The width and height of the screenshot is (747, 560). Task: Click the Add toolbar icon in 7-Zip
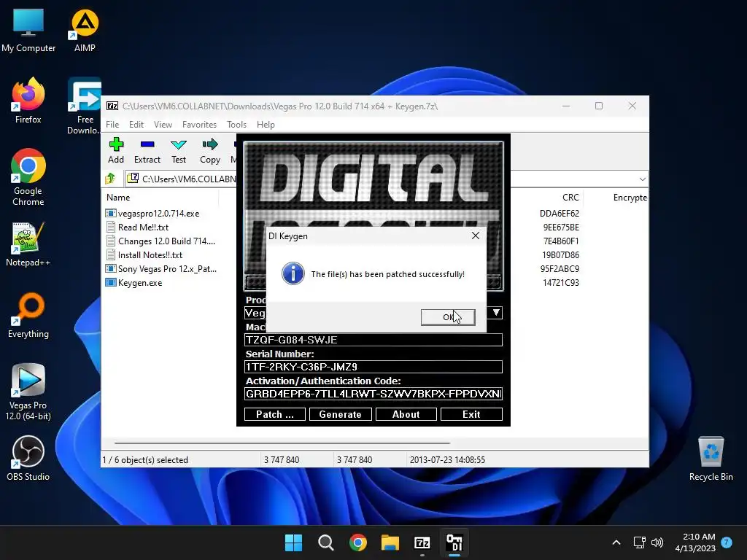pyautogui.click(x=116, y=150)
